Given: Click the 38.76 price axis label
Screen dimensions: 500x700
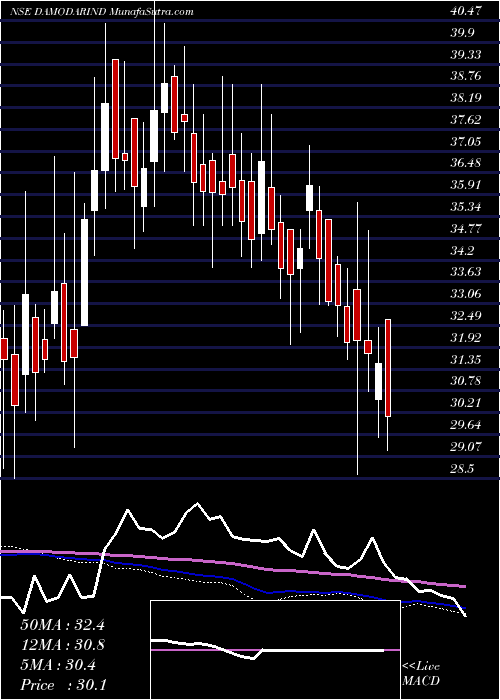Looking at the screenshot, I should click(x=466, y=76).
